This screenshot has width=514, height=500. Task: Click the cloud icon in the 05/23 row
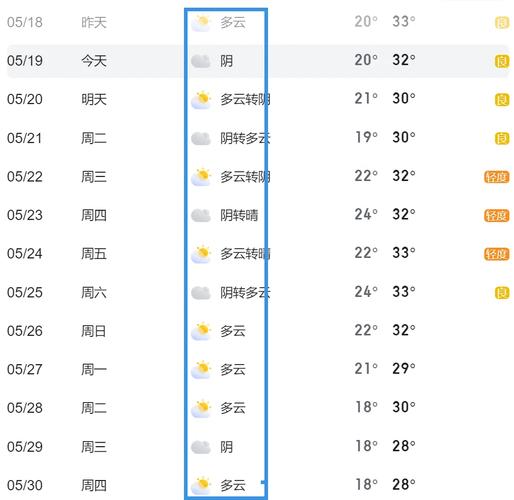click(201, 215)
